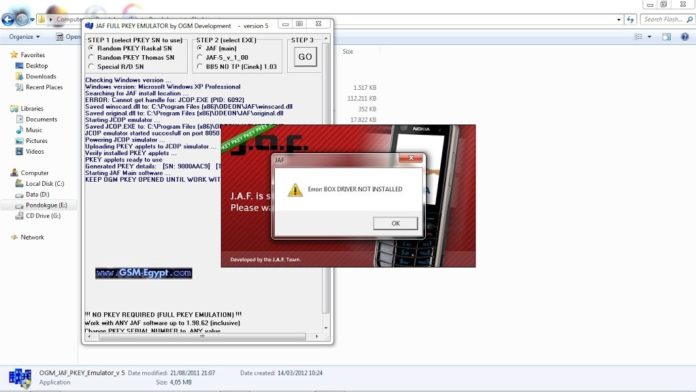696x392 pixels.
Task: Click log line 'PKEY applets ready to use'
Action: tap(124, 160)
